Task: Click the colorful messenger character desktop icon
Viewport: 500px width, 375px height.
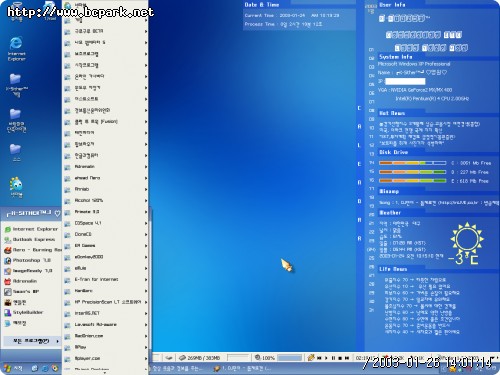Action: pyautogui.click(x=16, y=187)
